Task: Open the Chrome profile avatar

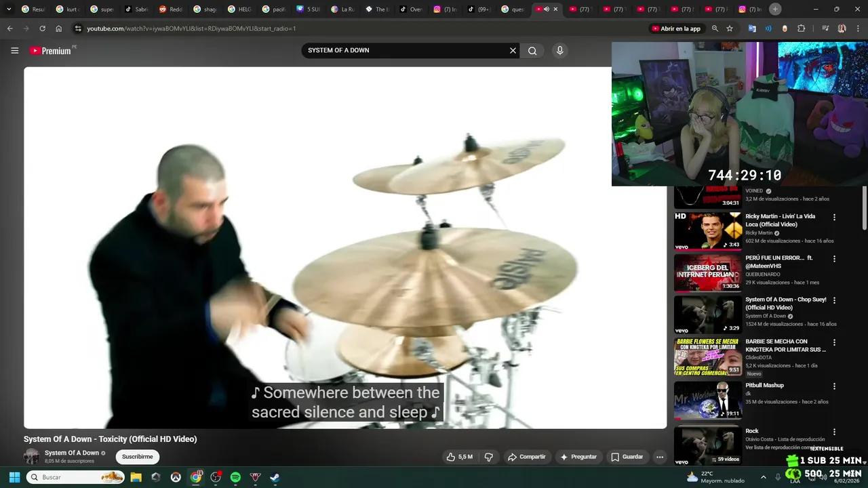Action: pos(842,28)
